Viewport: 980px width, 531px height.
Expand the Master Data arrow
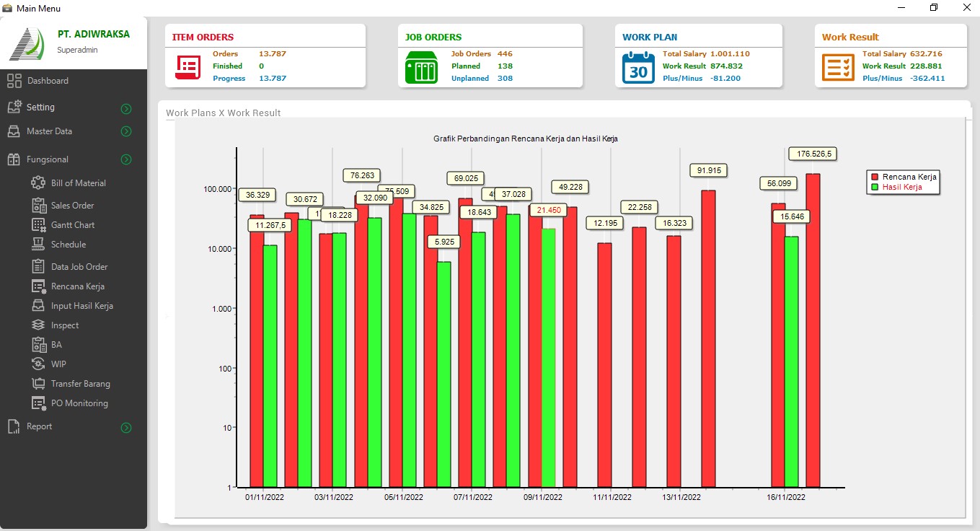(x=126, y=131)
